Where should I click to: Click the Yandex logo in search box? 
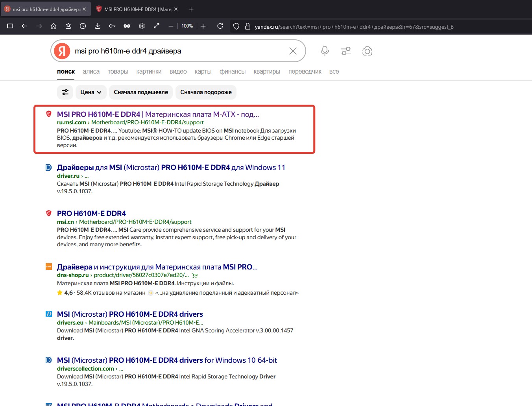(62, 51)
